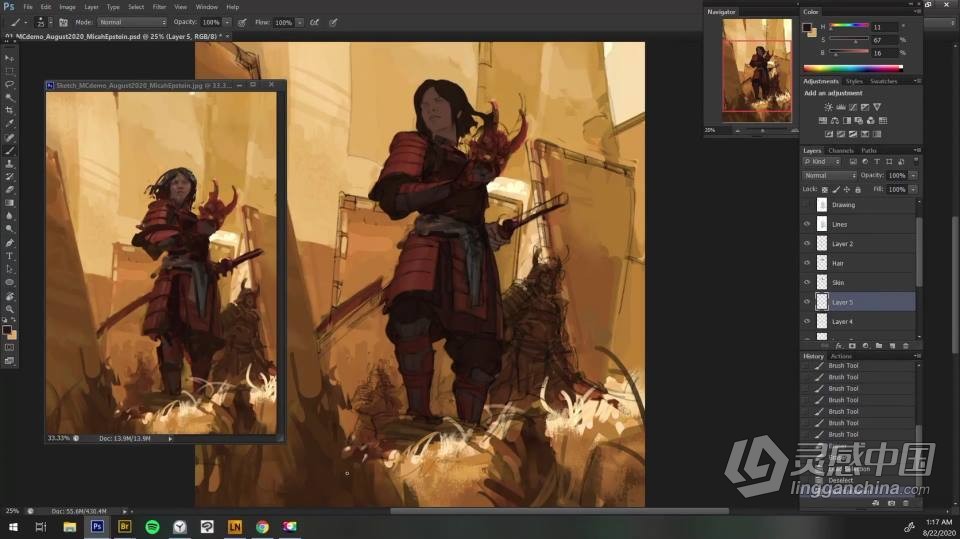Open the layer Fill dropdown
Image resolution: width=960 pixels, height=539 pixels.
point(913,190)
